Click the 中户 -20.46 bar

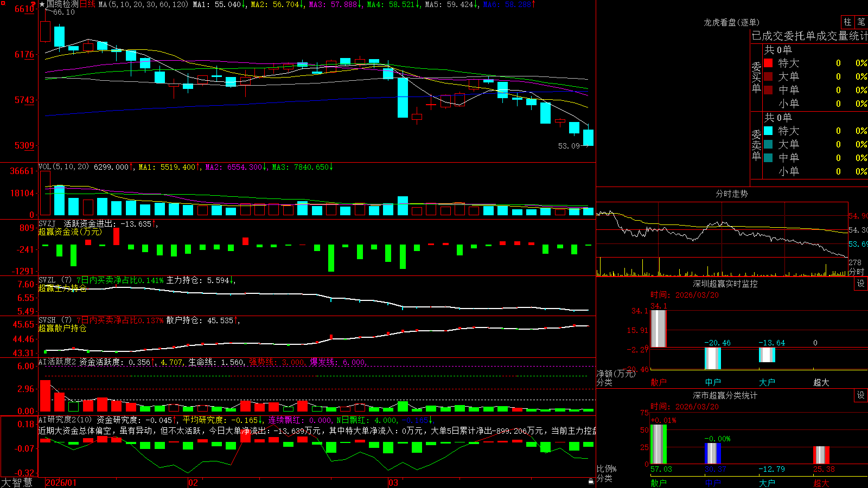712,358
